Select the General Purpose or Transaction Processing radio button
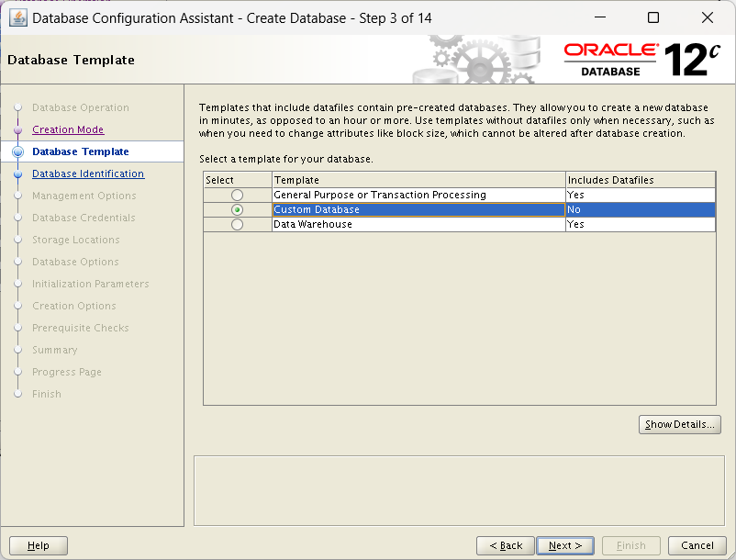The height and width of the screenshot is (560, 736). coord(237,195)
